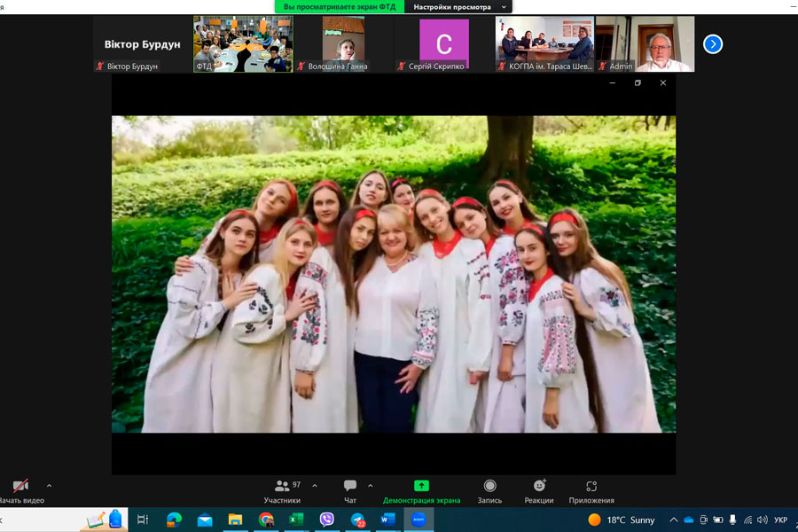Screen dimensions: 798x532
Task: Open Viber from the taskbar
Action: [x=326, y=520]
